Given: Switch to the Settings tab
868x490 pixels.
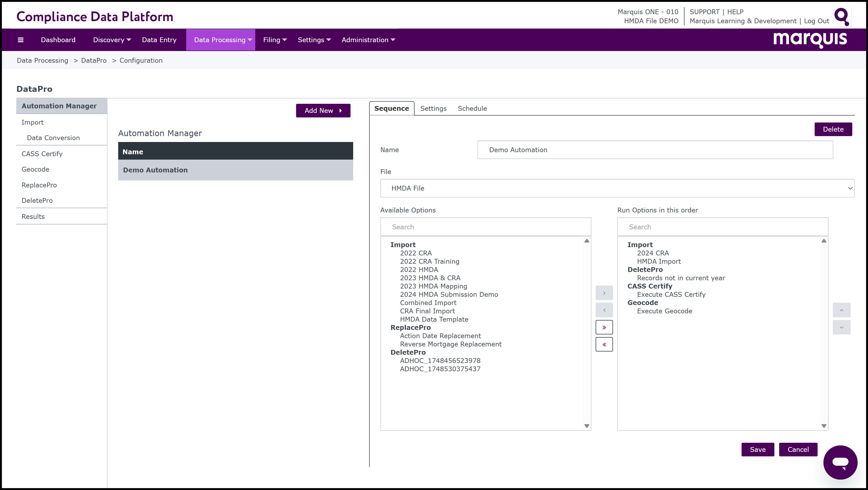Looking at the screenshot, I should pyautogui.click(x=433, y=108).
